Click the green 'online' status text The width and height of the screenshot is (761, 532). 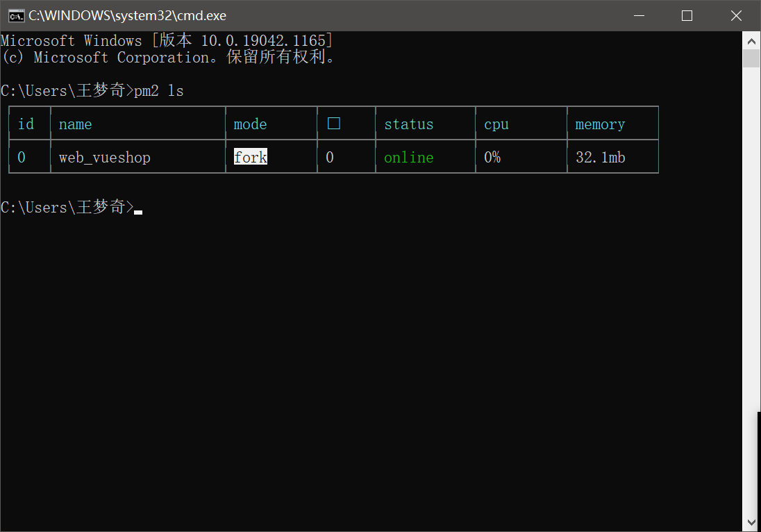coord(408,158)
